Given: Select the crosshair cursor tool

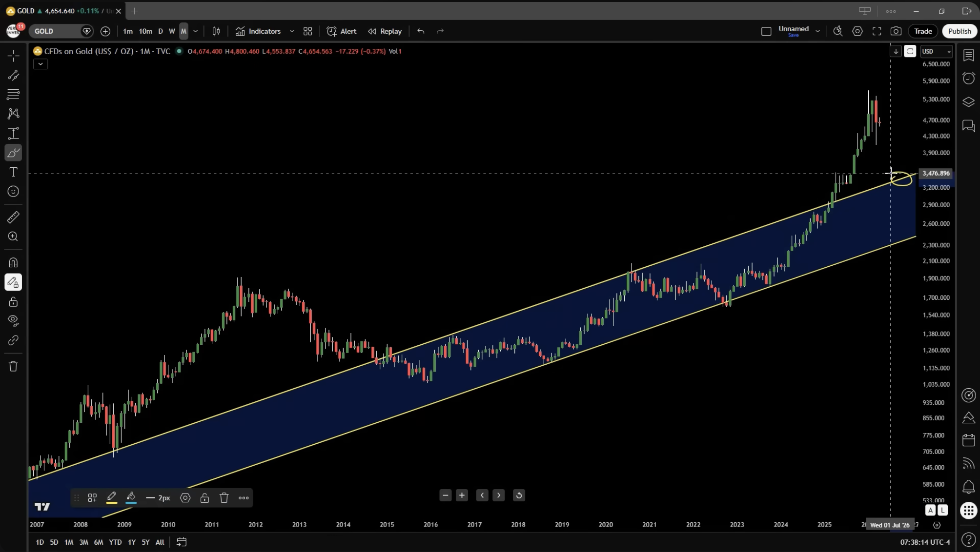Looking at the screenshot, I should (x=13, y=56).
